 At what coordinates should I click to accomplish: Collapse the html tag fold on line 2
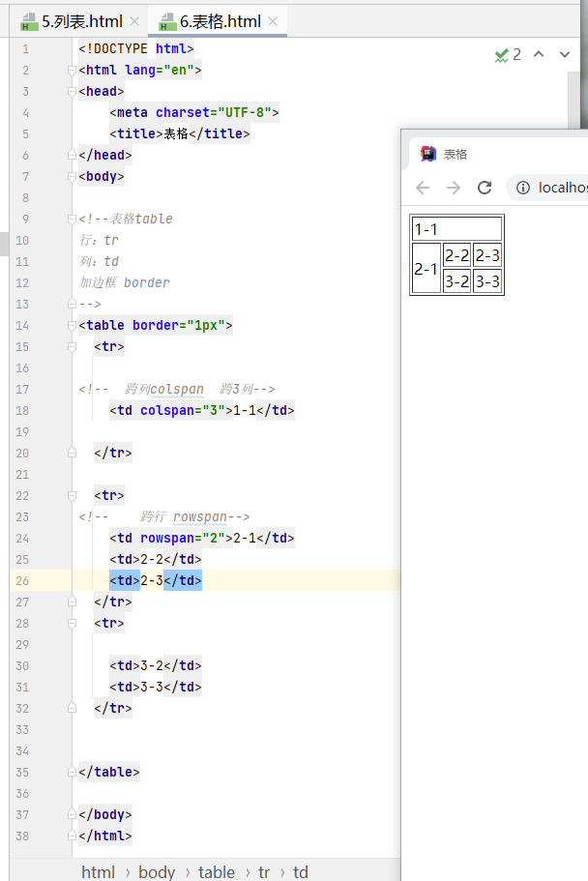72,71
